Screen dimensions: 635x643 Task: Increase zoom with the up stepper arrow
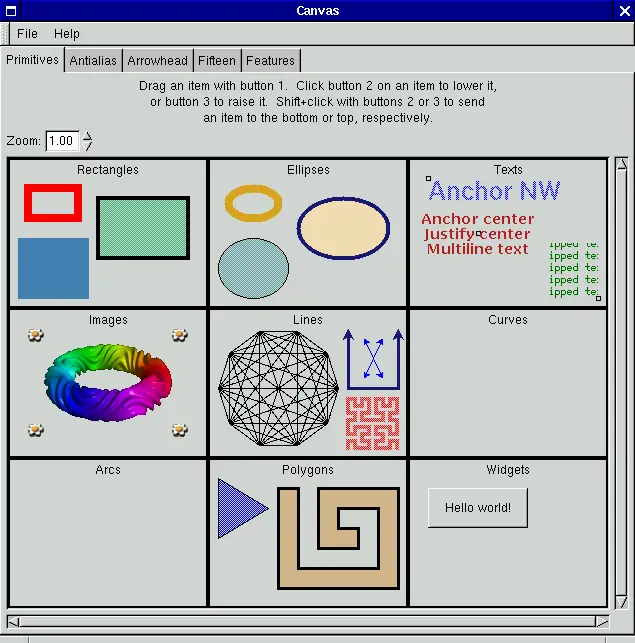pyautogui.click(x=87, y=136)
